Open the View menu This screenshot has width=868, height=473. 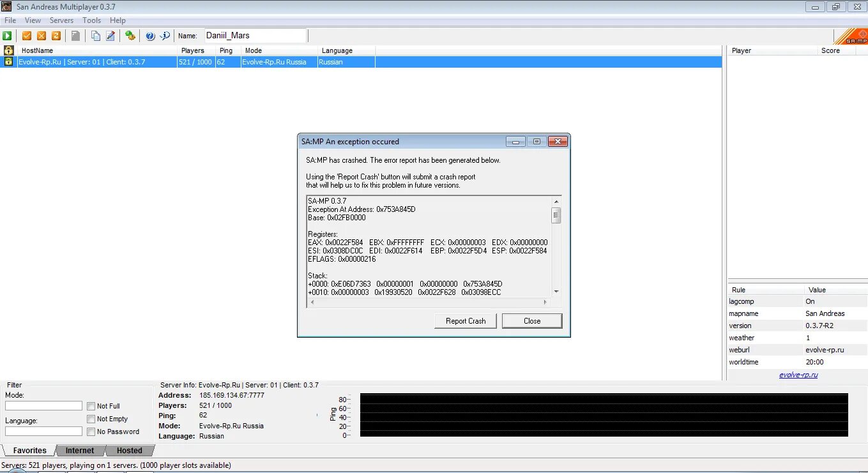point(33,20)
